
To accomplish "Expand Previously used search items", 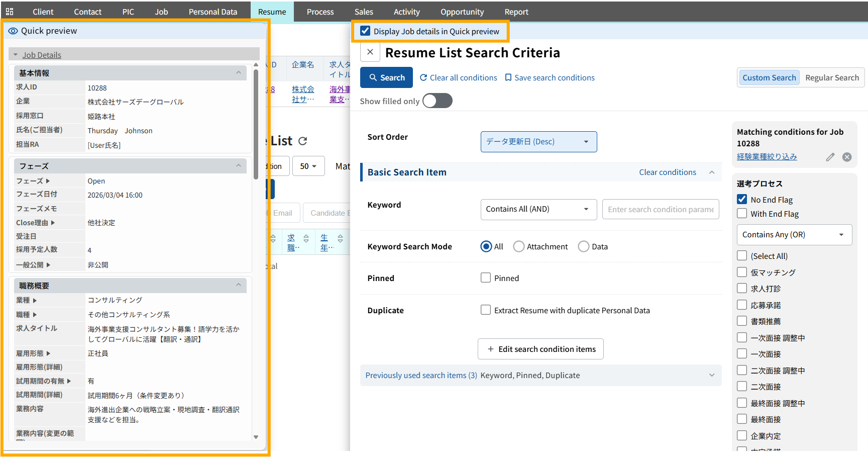I will click(712, 376).
